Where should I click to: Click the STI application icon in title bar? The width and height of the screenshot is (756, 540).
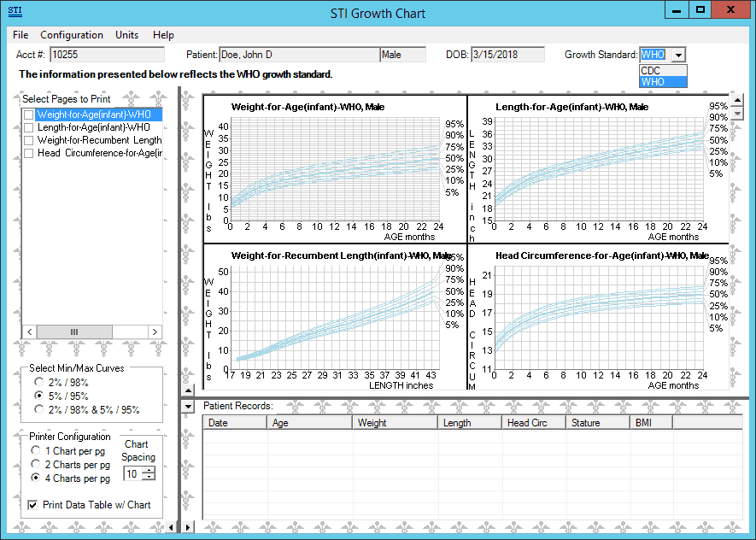coord(15,11)
